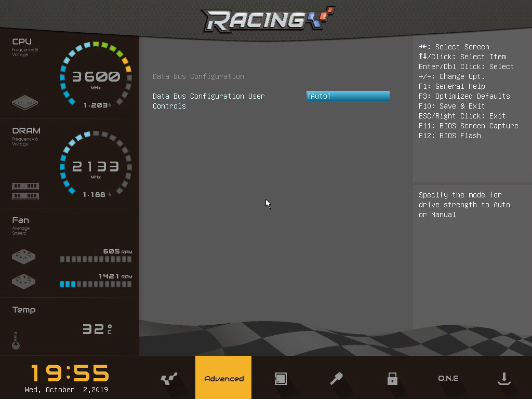This screenshot has width=532, height=399.
Task: Click the Enter/Dbl Click: Select help line
Action: click(466, 66)
